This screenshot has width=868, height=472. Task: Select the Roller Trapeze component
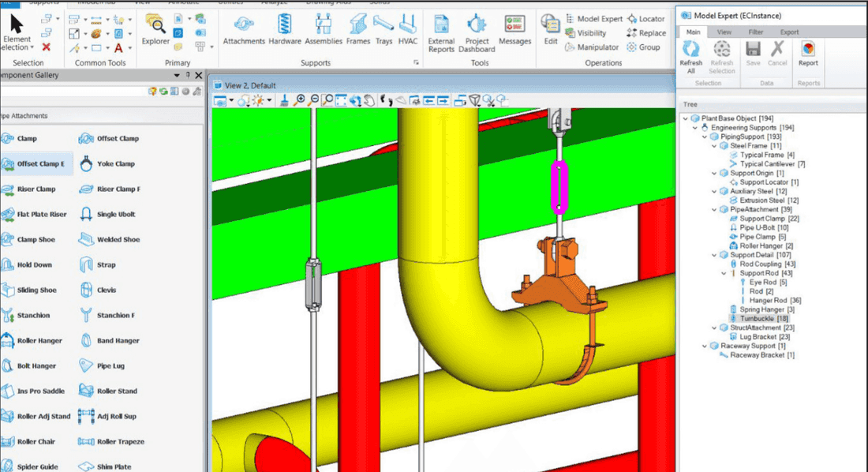[x=111, y=441]
